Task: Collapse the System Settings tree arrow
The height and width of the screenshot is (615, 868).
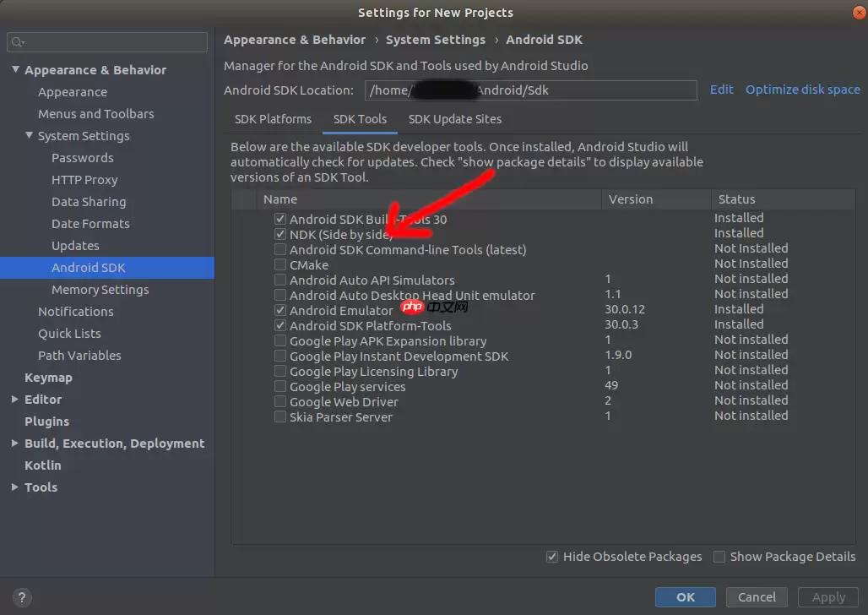Action: 29,136
